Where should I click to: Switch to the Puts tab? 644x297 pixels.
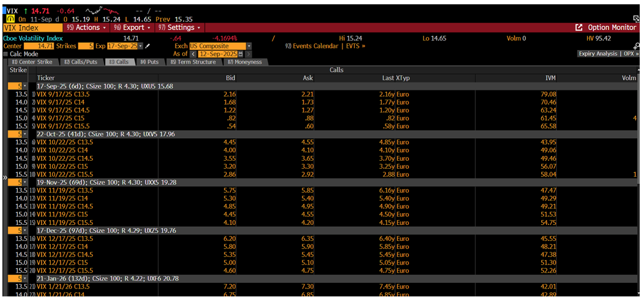[x=150, y=62]
